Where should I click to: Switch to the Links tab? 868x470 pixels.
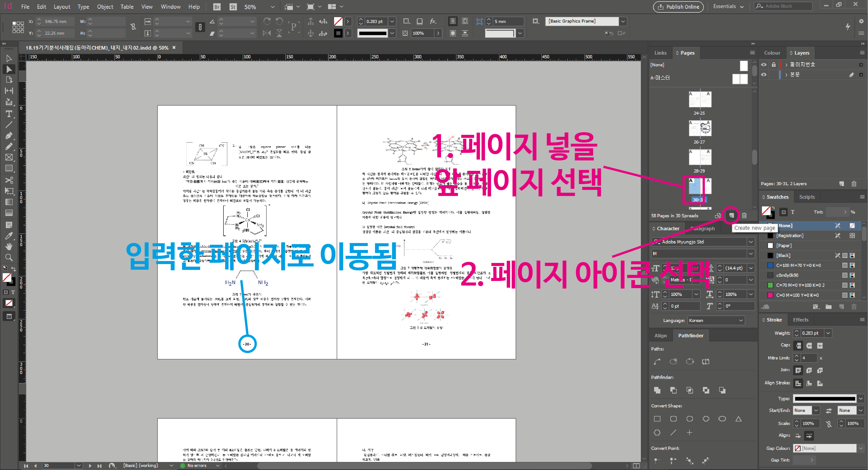pyautogui.click(x=660, y=53)
